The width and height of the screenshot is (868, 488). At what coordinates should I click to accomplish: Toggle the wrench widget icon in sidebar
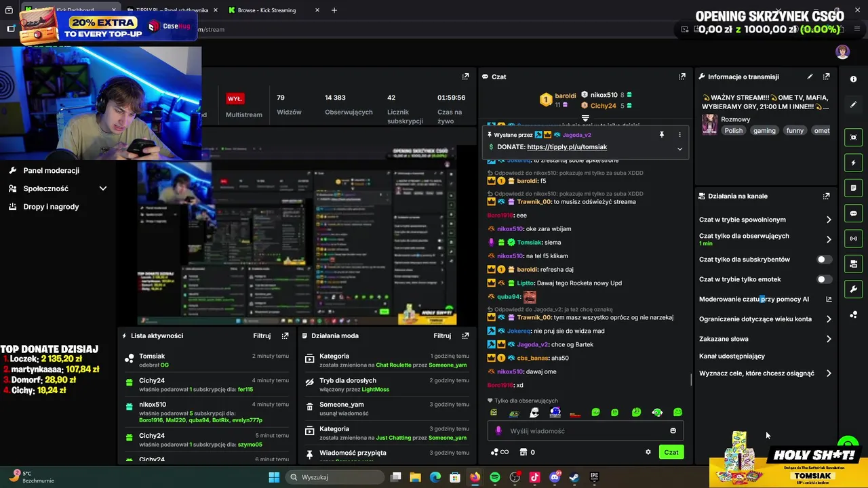(x=853, y=289)
